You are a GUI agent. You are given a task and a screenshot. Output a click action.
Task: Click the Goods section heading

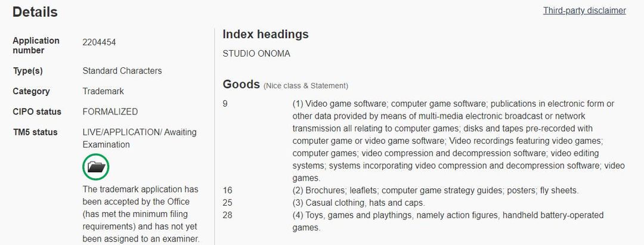tap(241, 84)
